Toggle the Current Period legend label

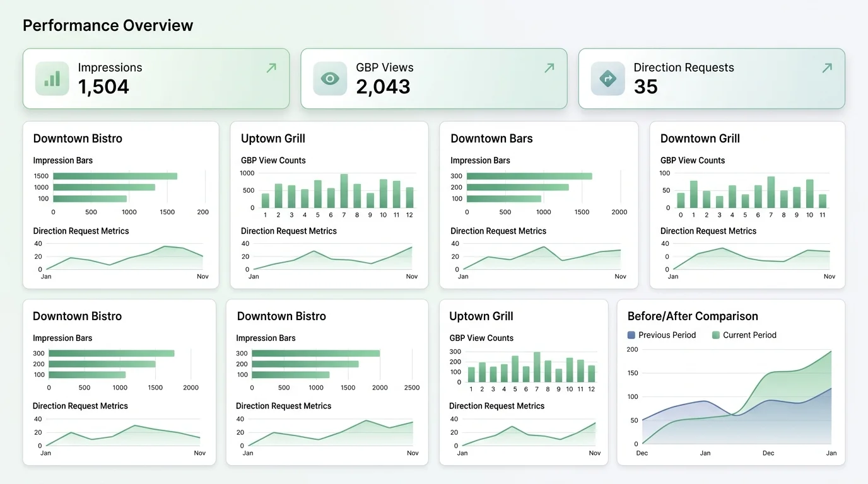(x=749, y=335)
